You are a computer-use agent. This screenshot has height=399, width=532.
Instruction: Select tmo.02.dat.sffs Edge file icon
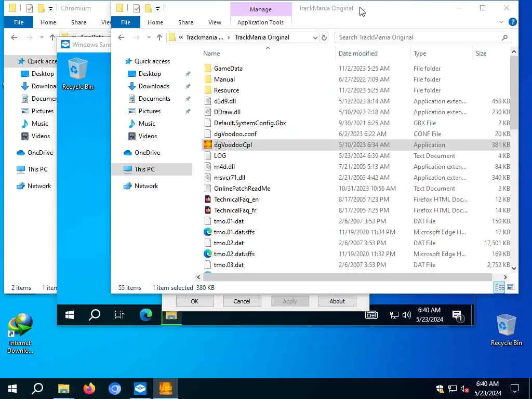(208, 254)
